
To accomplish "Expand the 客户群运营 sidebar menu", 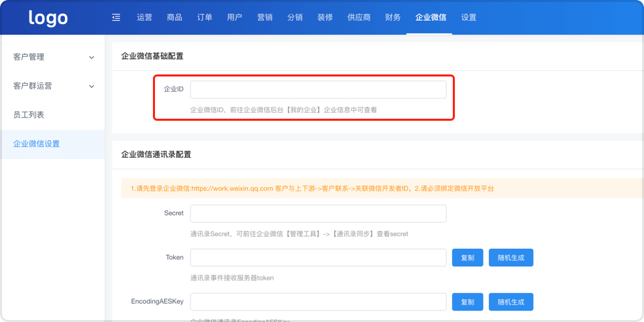I will 52,86.
